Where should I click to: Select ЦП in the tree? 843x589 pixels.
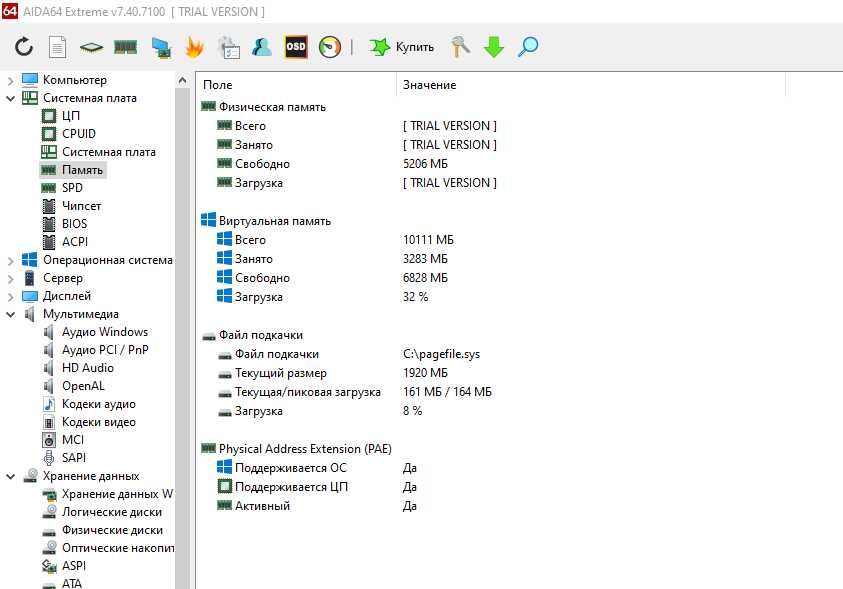click(70, 116)
